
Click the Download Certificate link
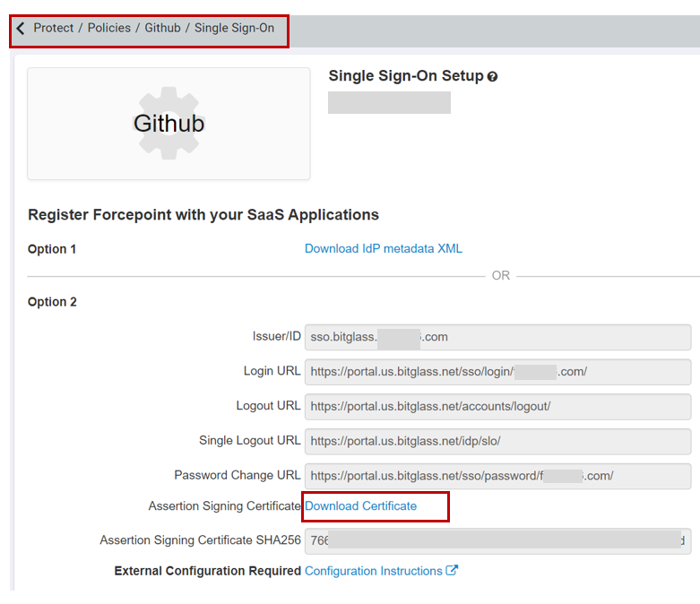[x=361, y=506]
